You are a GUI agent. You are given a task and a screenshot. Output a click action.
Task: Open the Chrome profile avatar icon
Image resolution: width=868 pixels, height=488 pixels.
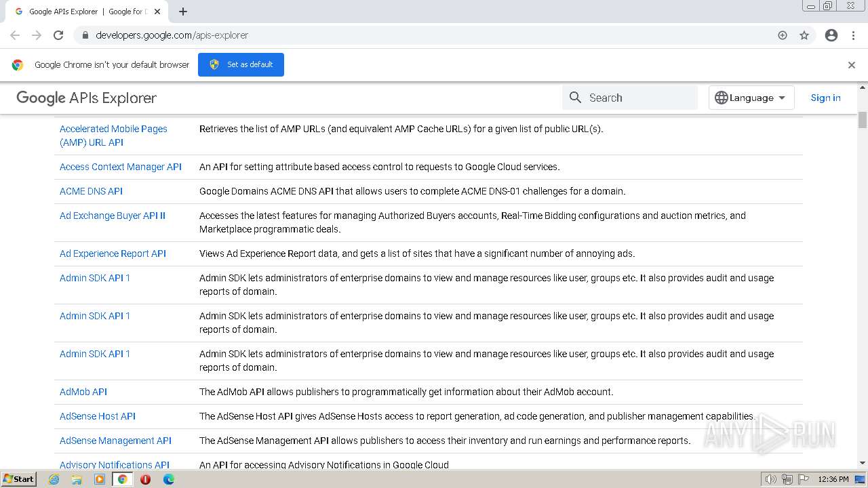(x=831, y=35)
